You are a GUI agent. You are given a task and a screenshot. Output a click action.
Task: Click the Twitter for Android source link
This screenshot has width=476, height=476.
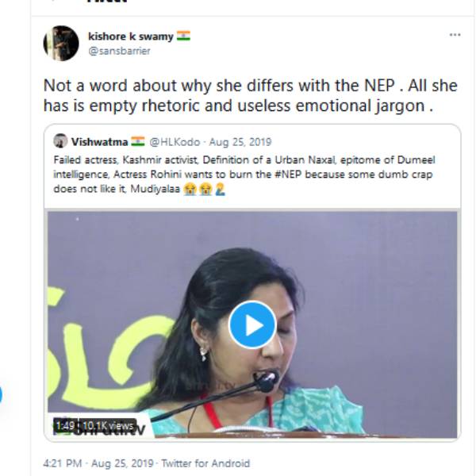tap(205, 463)
